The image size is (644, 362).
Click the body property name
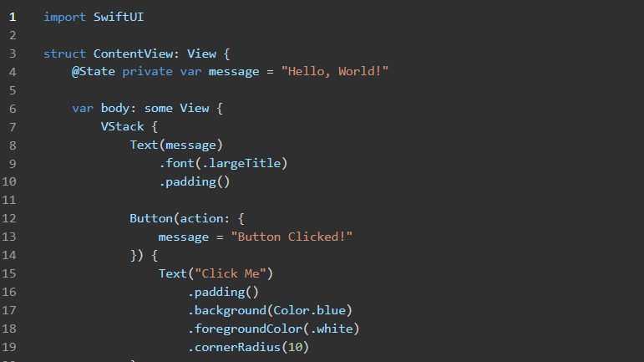pyautogui.click(x=115, y=108)
